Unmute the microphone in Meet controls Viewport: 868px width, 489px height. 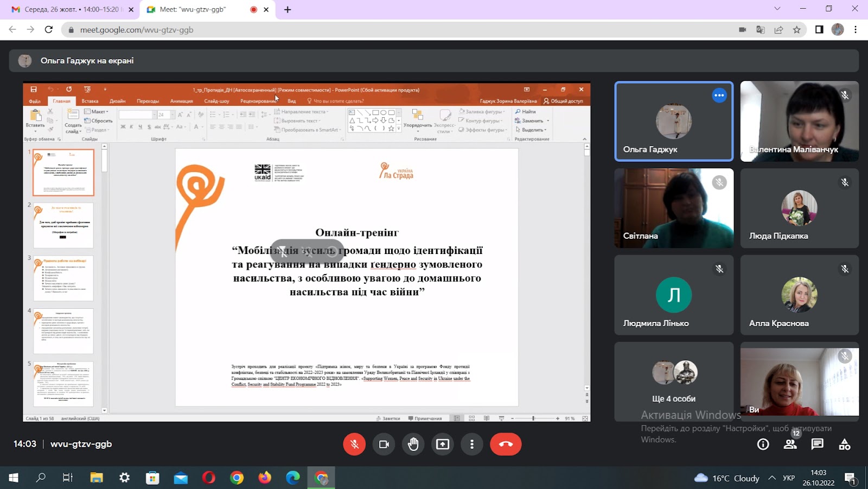[x=354, y=444]
